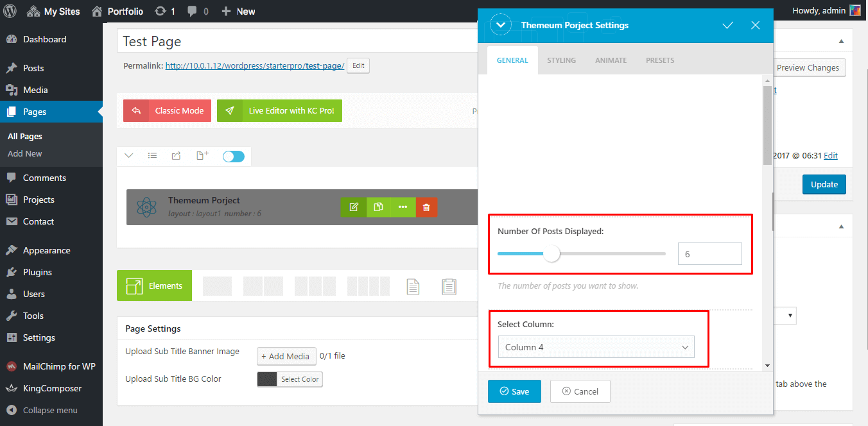This screenshot has height=426, width=868.
Task: Open Users in the sidebar
Action: click(51, 294)
